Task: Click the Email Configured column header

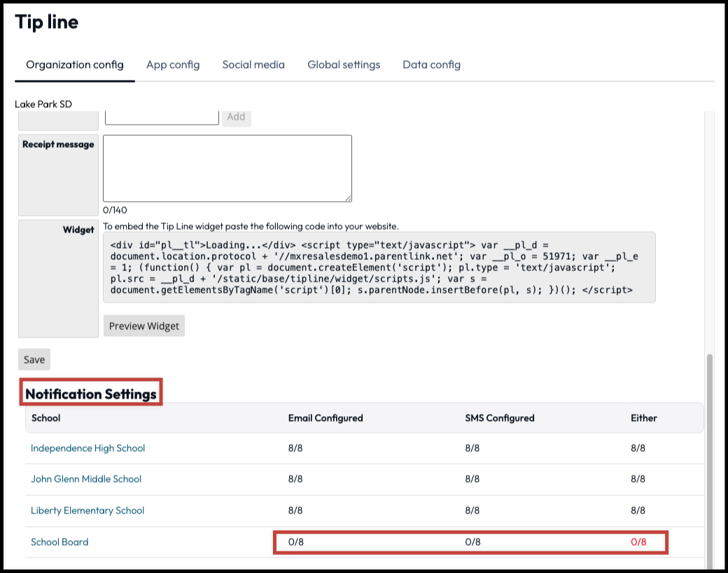Action: tap(325, 418)
